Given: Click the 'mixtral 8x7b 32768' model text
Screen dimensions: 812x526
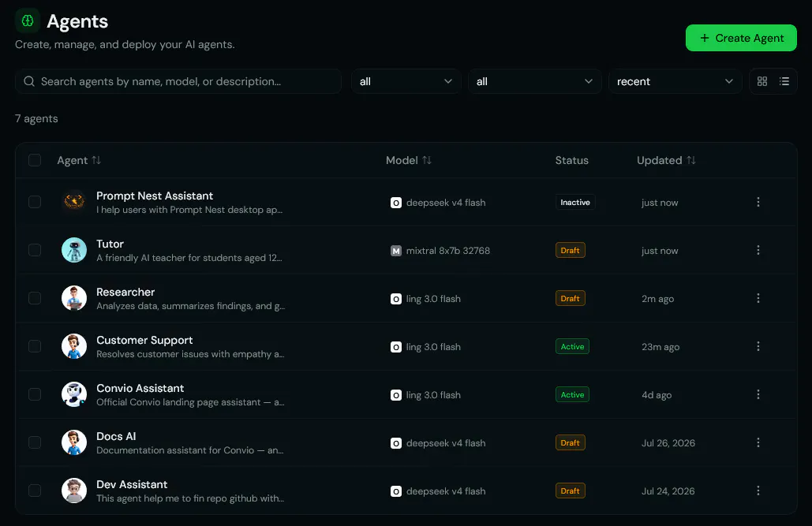Looking at the screenshot, I should (x=448, y=251).
